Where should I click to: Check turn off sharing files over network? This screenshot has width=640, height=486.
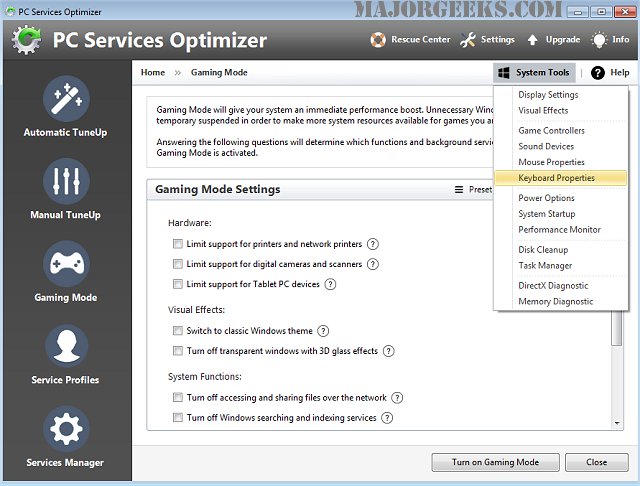[178, 397]
